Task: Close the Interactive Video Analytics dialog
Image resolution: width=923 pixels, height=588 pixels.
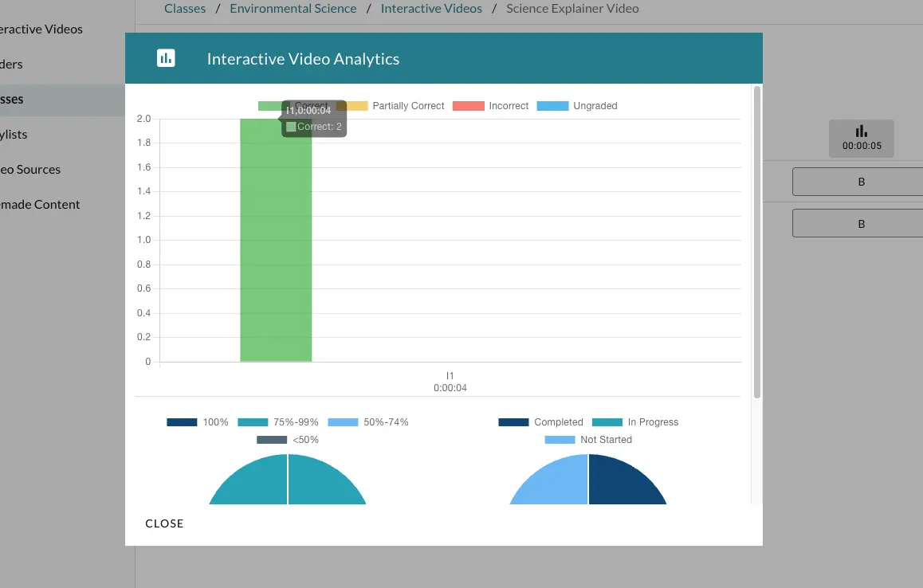Action: (x=164, y=523)
